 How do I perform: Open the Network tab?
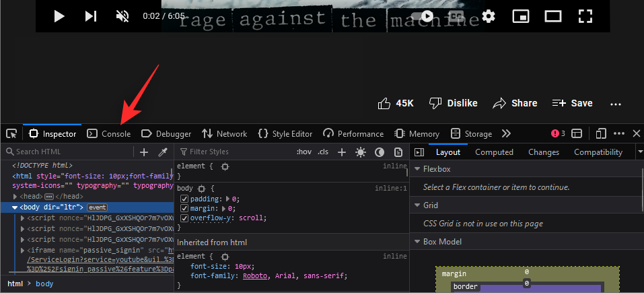coord(224,133)
